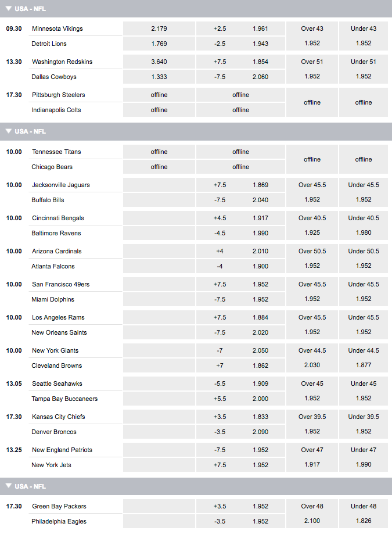Screen dimensions: 392x534
Task: Open the Tennessee Titans team link
Action: click(56, 152)
